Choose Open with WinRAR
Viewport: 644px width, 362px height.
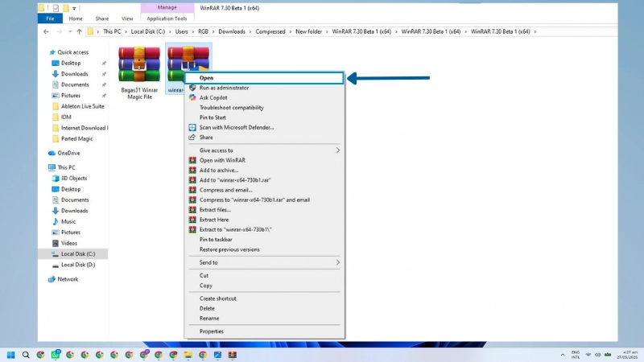coord(264,160)
